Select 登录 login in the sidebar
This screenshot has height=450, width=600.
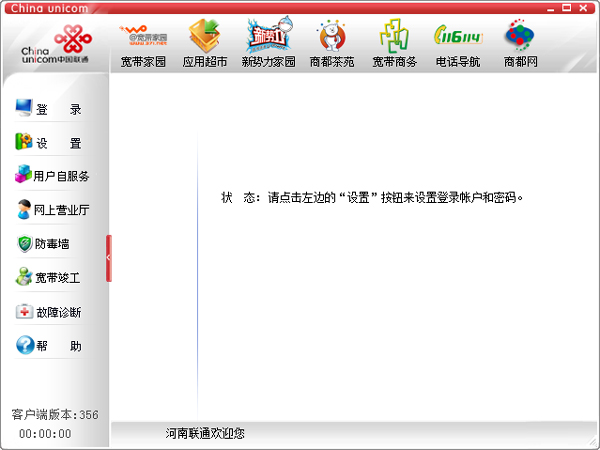[55, 109]
